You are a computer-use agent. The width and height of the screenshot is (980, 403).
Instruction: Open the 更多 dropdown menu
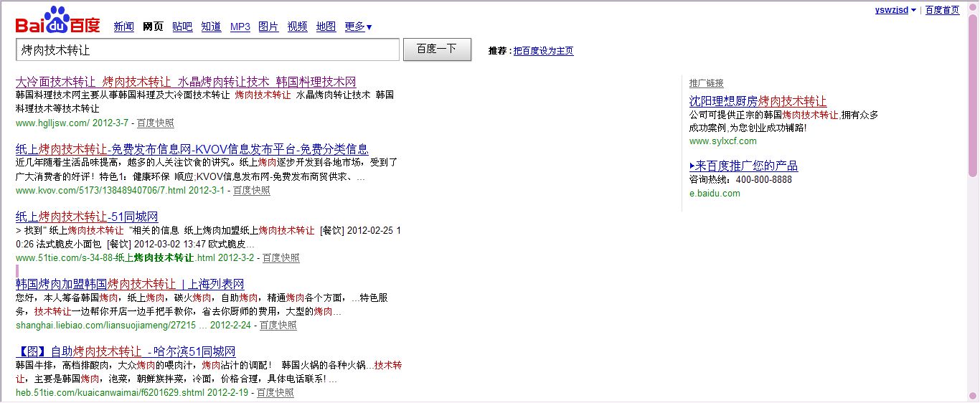point(358,27)
